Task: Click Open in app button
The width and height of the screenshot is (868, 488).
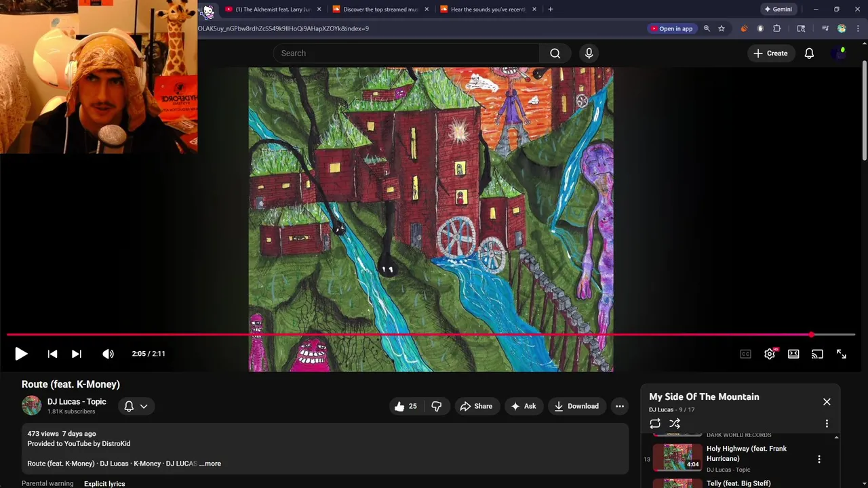Action: (x=671, y=28)
